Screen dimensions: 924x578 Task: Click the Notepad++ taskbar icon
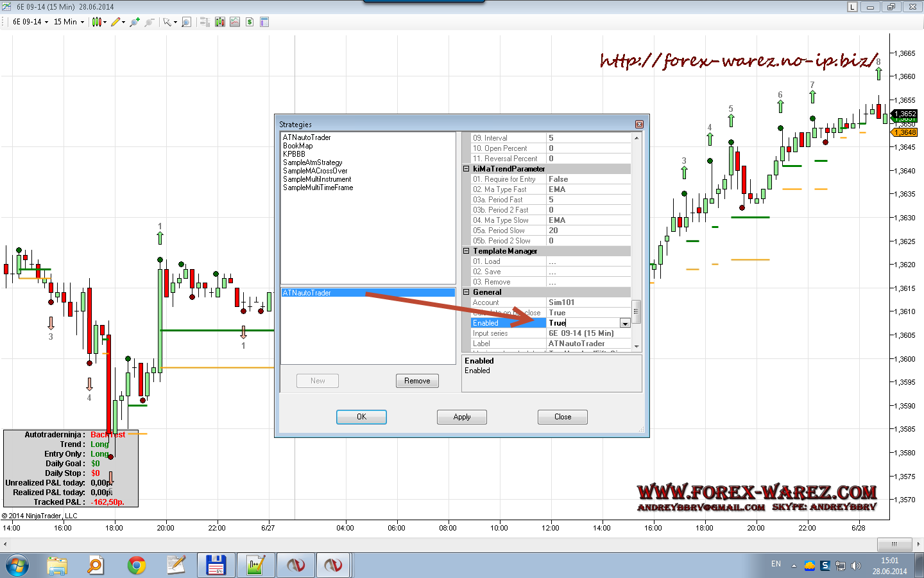pyautogui.click(x=176, y=565)
